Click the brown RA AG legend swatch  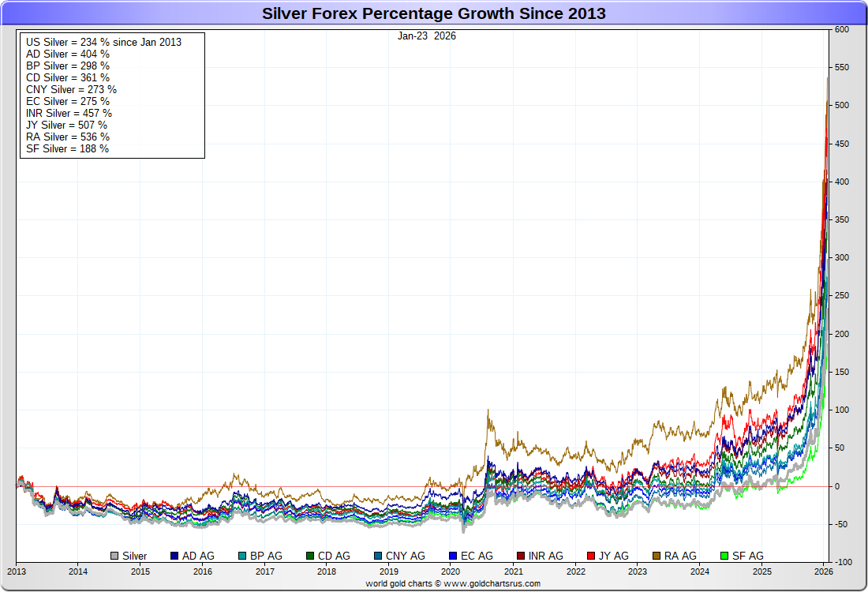(x=657, y=556)
